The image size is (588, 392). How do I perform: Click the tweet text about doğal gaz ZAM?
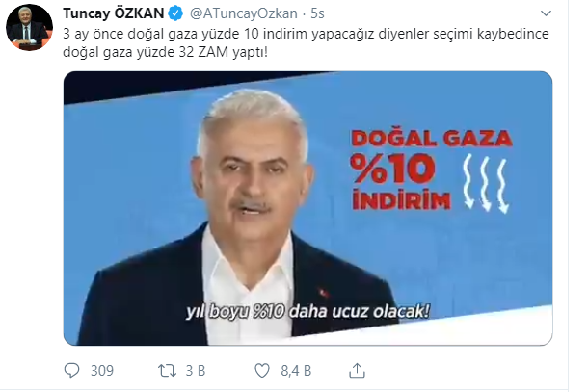tap(306, 42)
